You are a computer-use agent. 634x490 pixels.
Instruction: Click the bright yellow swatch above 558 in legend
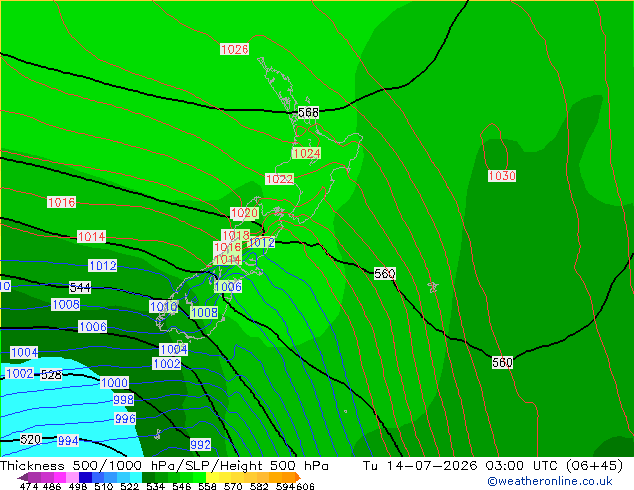pos(212,477)
